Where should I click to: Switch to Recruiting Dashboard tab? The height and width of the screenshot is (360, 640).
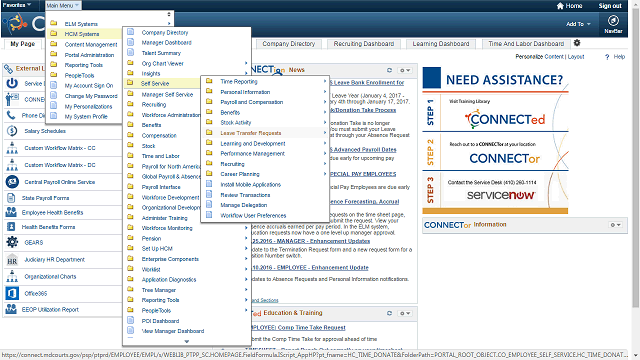(x=364, y=44)
